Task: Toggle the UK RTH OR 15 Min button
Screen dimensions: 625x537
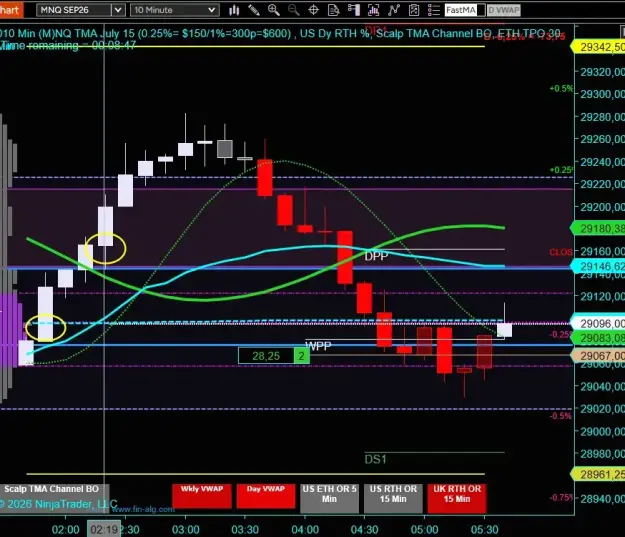Action: coord(457,498)
